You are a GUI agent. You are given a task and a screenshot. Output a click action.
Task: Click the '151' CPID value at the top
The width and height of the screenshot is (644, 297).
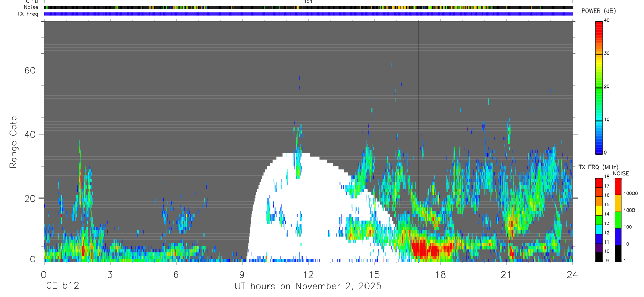[308, 2]
